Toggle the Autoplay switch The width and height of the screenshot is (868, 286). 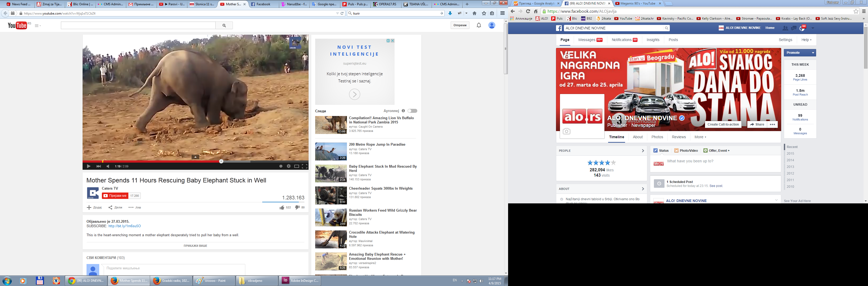click(412, 111)
